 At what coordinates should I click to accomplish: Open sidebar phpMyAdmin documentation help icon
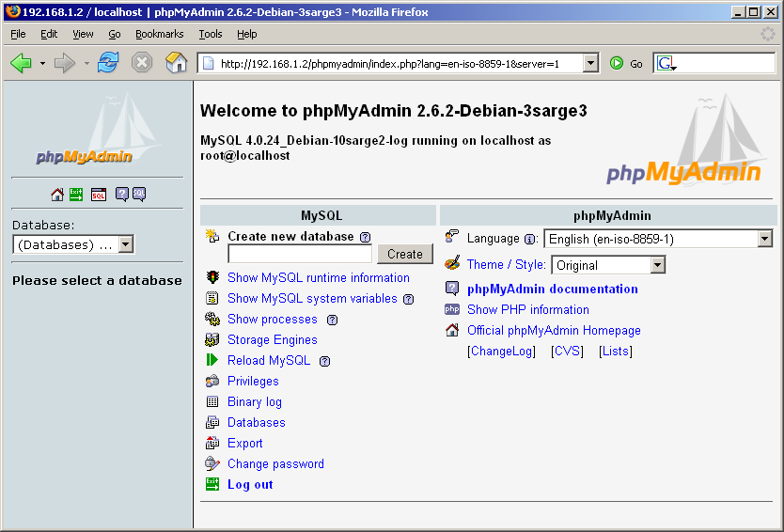122,195
